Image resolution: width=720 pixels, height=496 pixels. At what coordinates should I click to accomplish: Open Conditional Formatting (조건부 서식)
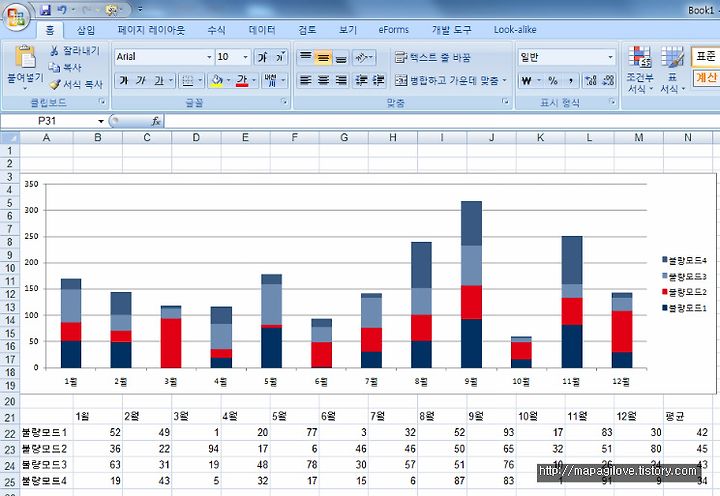[x=640, y=70]
